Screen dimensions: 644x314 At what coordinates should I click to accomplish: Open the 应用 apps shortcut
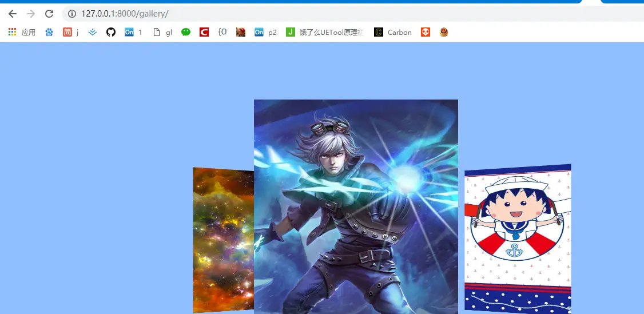tap(22, 32)
